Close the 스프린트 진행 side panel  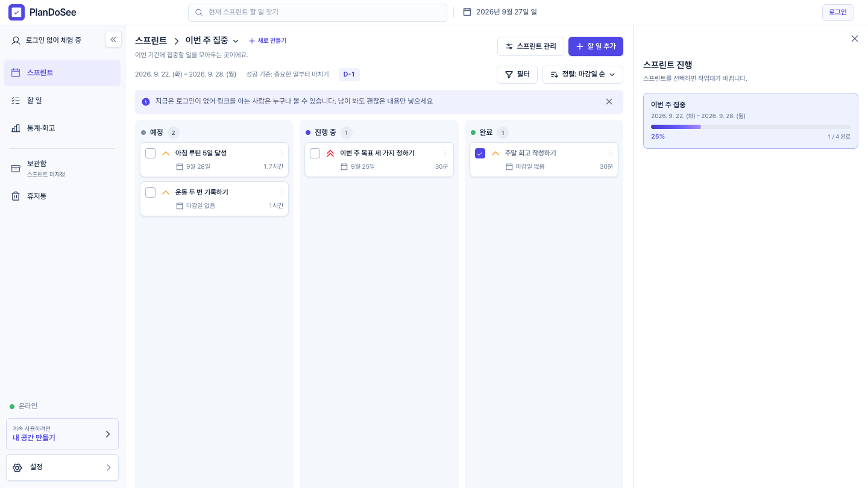tap(854, 39)
